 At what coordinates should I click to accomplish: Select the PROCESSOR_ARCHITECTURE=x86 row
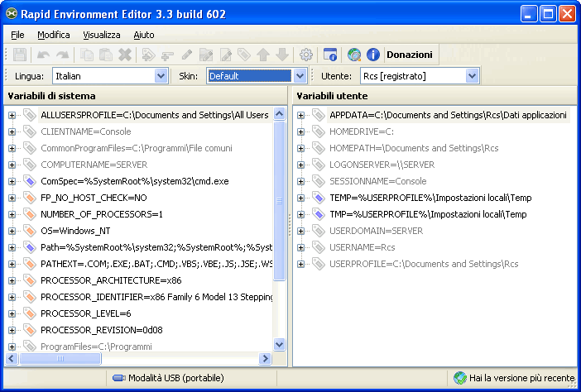111,280
